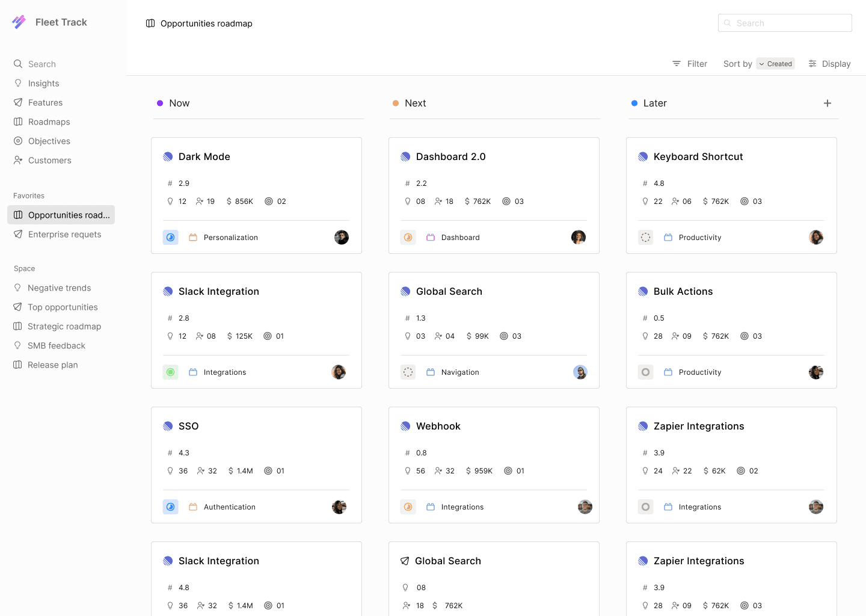Image resolution: width=866 pixels, height=616 pixels.
Task: Click the green status icon on Slack Integration
Action: pyautogui.click(x=171, y=372)
